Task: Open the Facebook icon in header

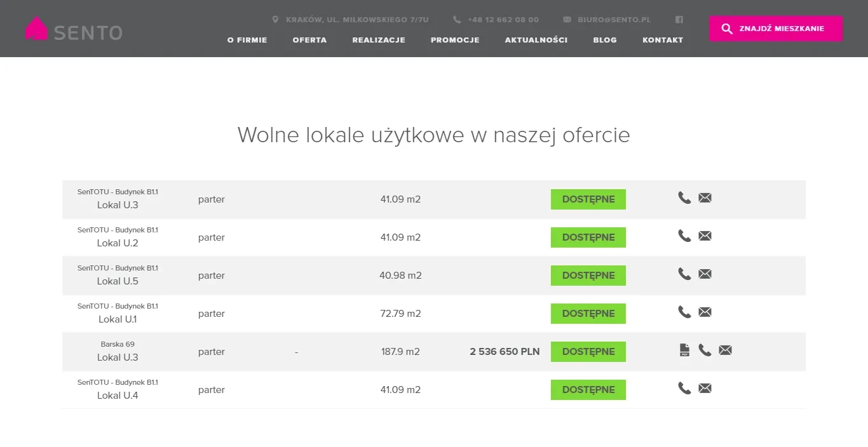Action: point(679,20)
